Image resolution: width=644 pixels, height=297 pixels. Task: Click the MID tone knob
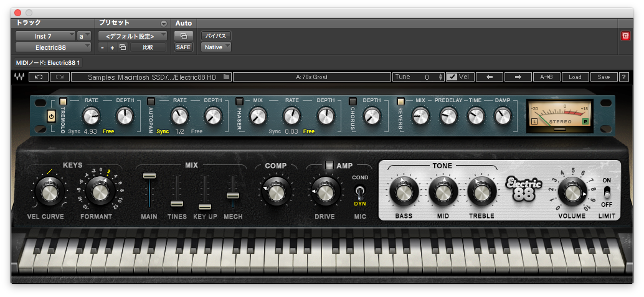coord(443,191)
